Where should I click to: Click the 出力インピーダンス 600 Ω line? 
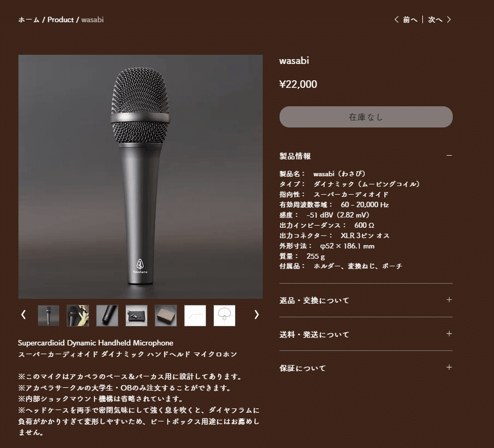coord(327,226)
